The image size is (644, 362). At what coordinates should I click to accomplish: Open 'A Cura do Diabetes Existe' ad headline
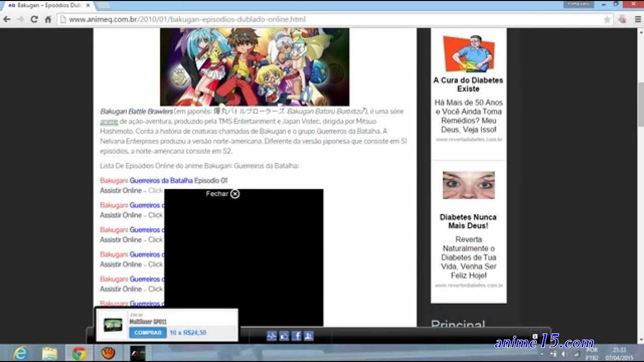pos(468,84)
